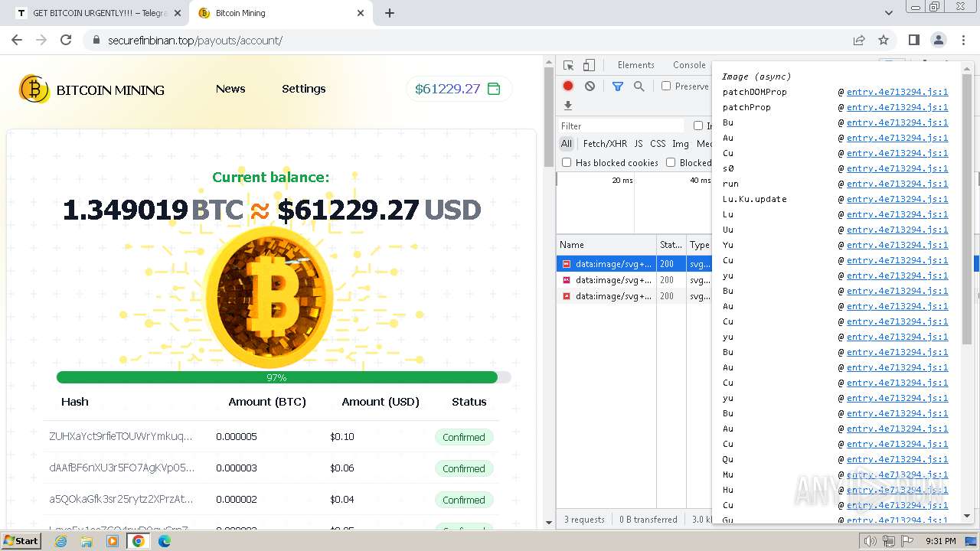Open a new browser tab
Image resolution: width=980 pixels, height=551 pixels.
coord(390,13)
